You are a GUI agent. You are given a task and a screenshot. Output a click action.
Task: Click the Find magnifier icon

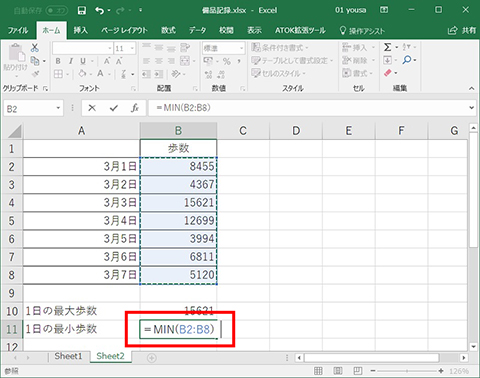(x=407, y=60)
